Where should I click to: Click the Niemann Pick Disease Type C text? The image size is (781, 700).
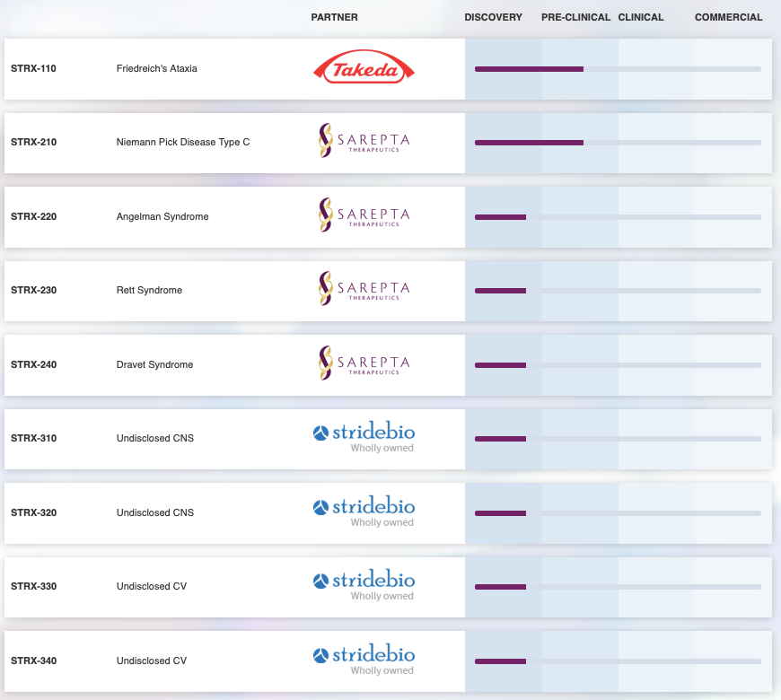(x=183, y=142)
